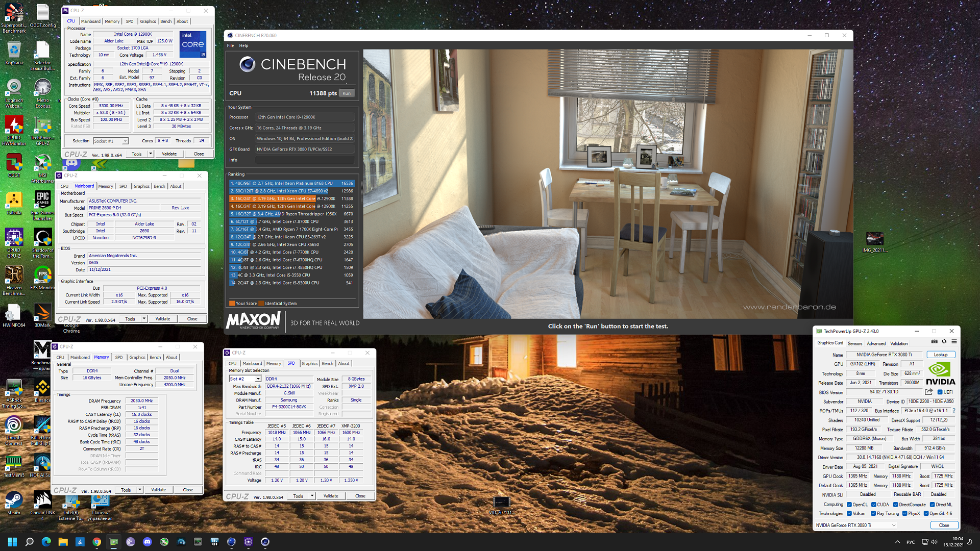The height and width of the screenshot is (551, 980).
Task: Click Validate in the CPU-Z SPD window
Action: coord(331,496)
